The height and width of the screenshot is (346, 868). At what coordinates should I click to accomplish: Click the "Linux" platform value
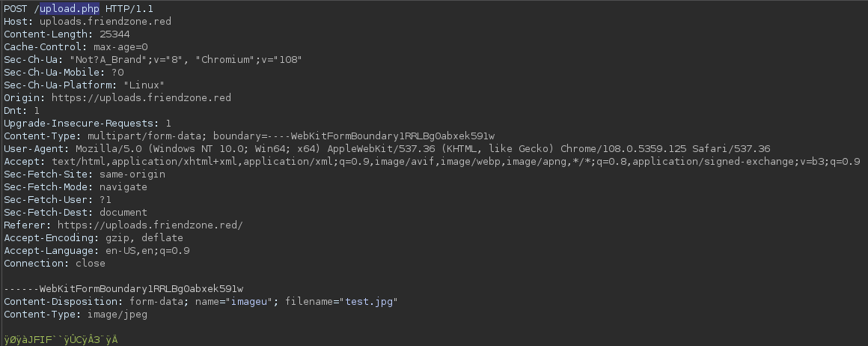pos(144,85)
